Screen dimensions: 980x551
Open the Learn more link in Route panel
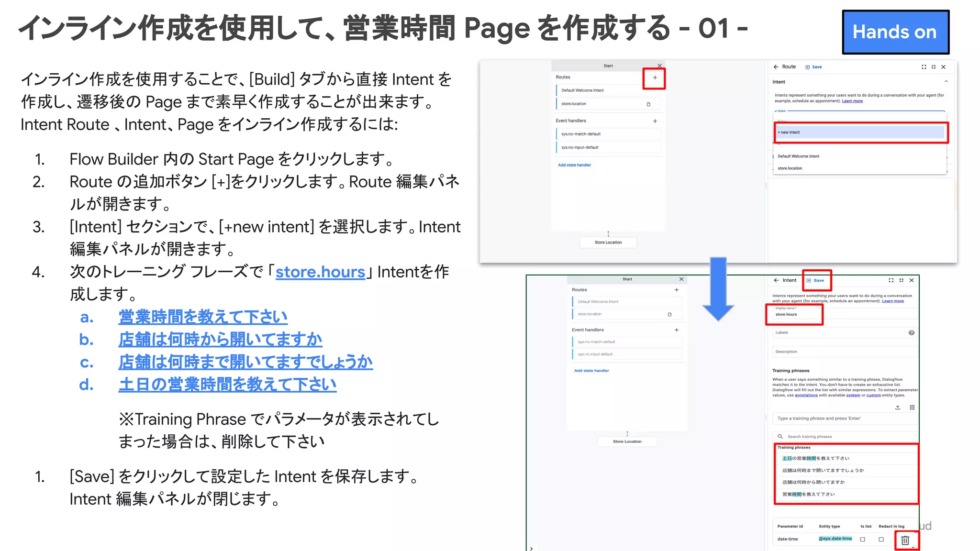852,101
